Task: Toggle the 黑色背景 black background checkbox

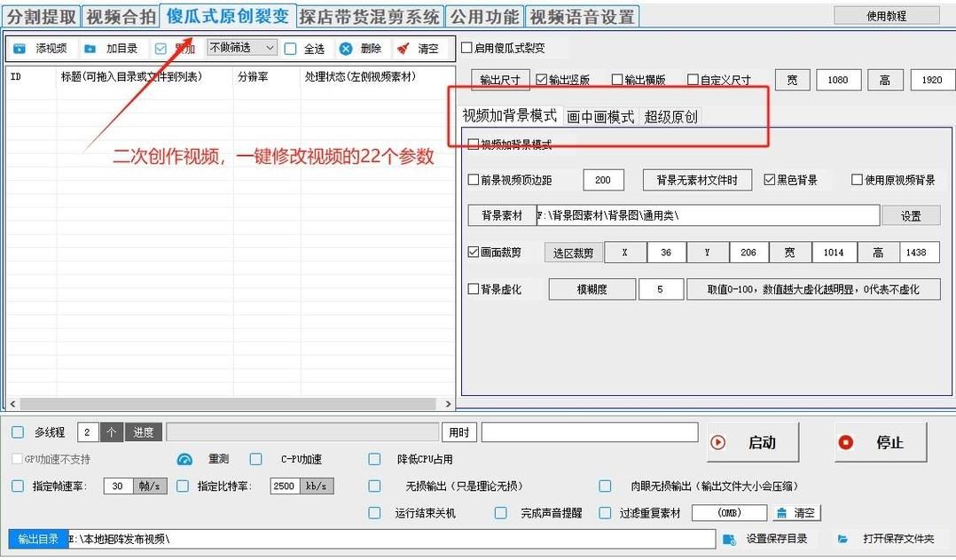Action: pos(770,180)
